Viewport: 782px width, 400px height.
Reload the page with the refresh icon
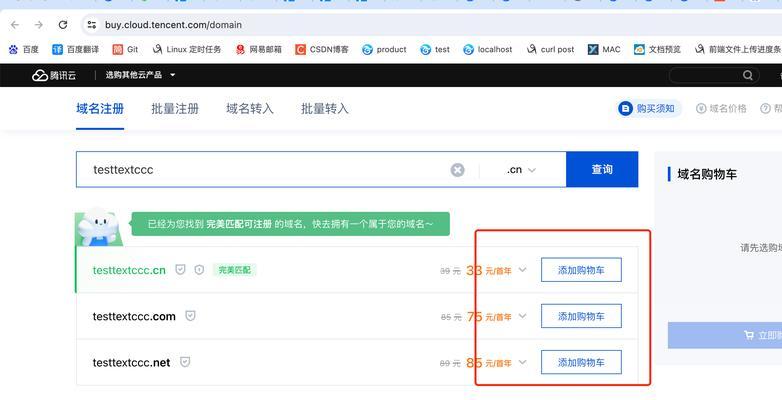63,24
